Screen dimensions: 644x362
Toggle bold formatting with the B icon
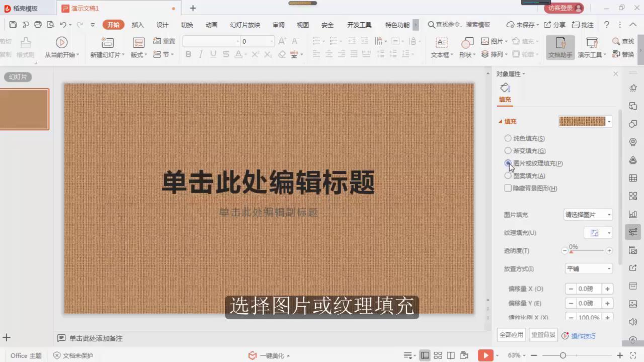point(188,54)
